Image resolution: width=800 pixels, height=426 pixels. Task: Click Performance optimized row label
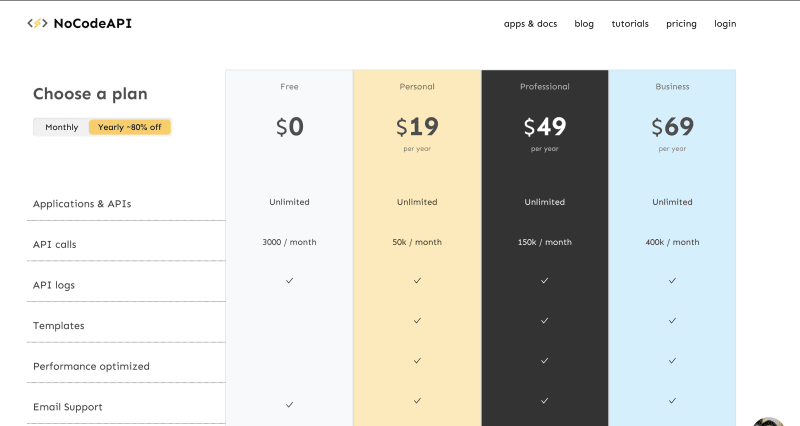(x=91, y=366)
